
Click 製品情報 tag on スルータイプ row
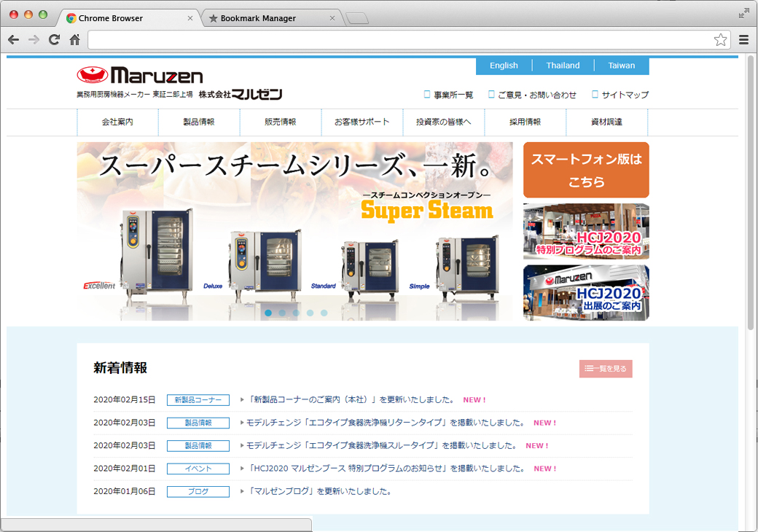click(198, 445)
